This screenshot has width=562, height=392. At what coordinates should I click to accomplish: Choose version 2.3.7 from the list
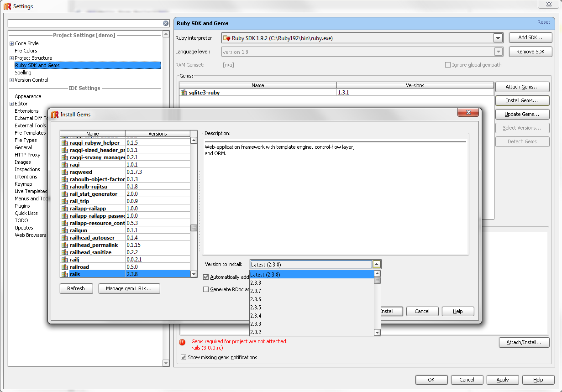pos(312,291)
